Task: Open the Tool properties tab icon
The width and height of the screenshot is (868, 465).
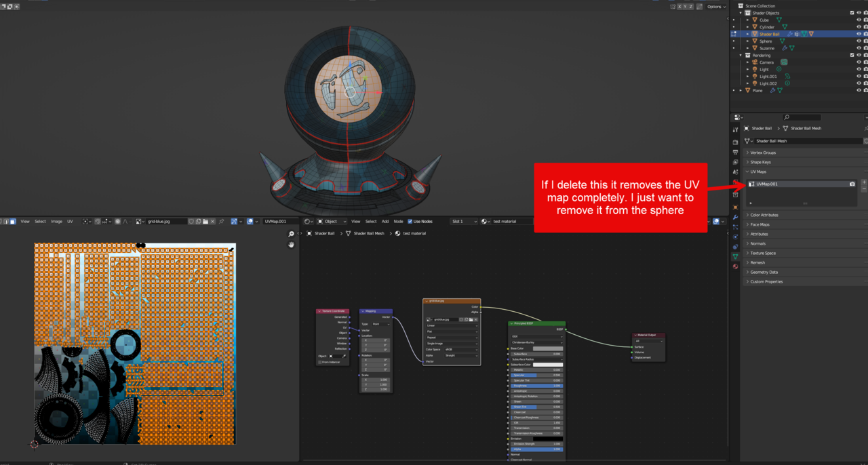Action: point(736,129)
